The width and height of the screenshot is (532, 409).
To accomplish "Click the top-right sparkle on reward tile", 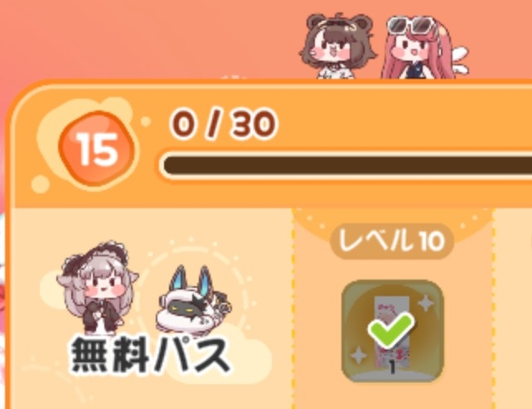I will point(425,303).
